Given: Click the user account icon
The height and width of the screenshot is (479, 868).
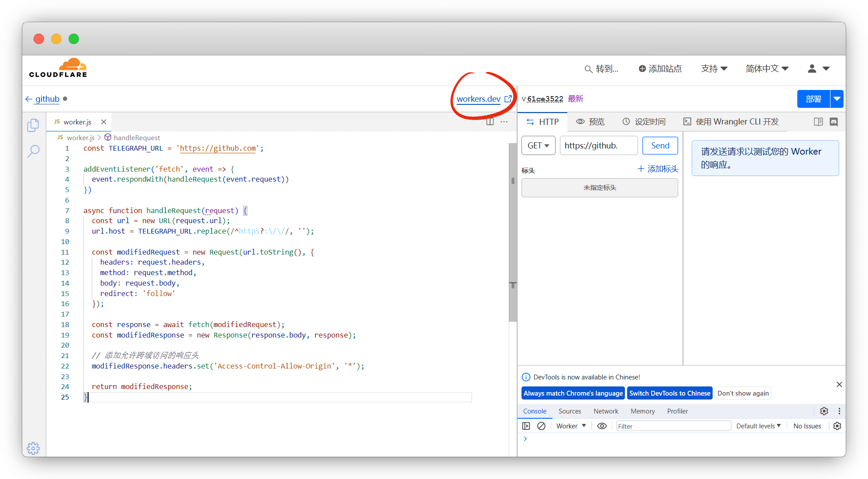Looking at the screenshot, I should point(812,69).
